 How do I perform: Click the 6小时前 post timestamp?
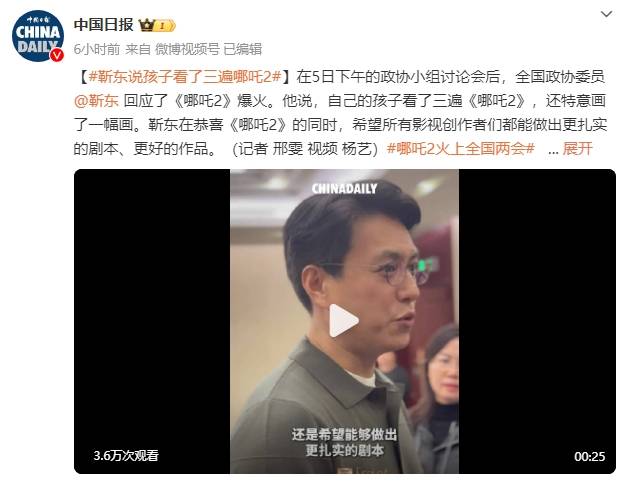[97, 49]
